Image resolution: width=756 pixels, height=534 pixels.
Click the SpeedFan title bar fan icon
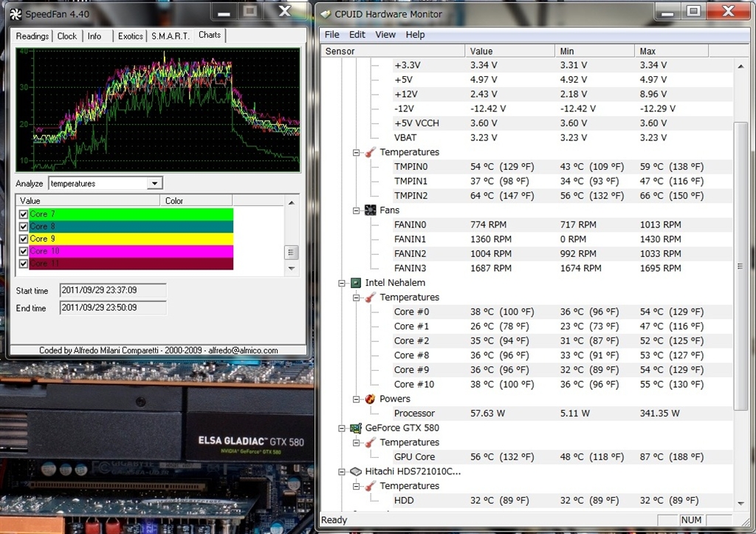click(16, 14)
